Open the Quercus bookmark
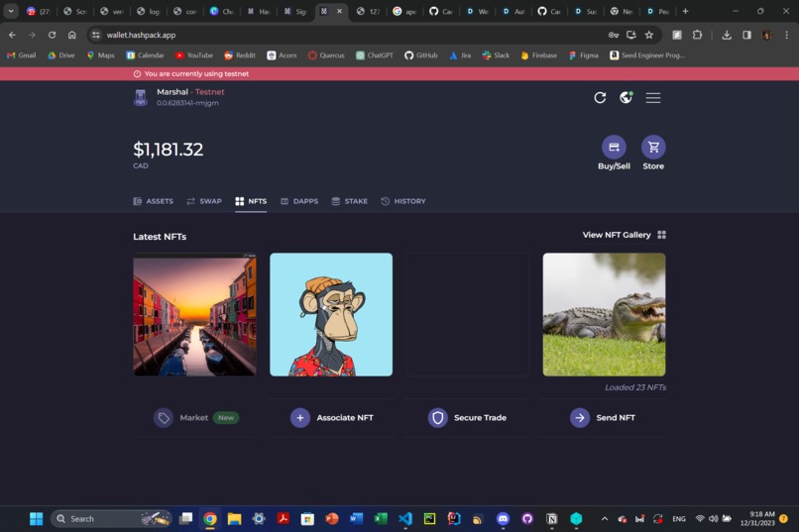This screenshot has height=532, width=799. coord(326,55)
